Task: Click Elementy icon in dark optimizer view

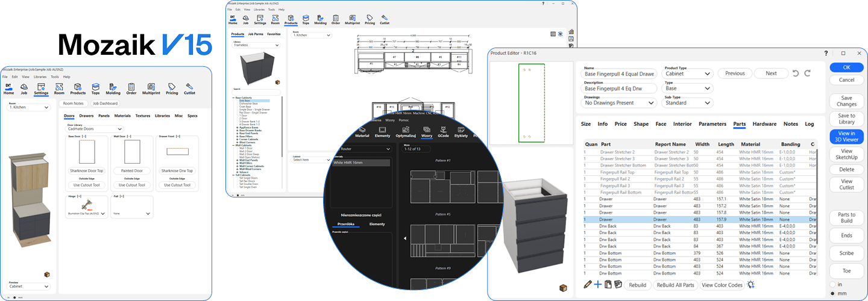Action: pos(382,132)
